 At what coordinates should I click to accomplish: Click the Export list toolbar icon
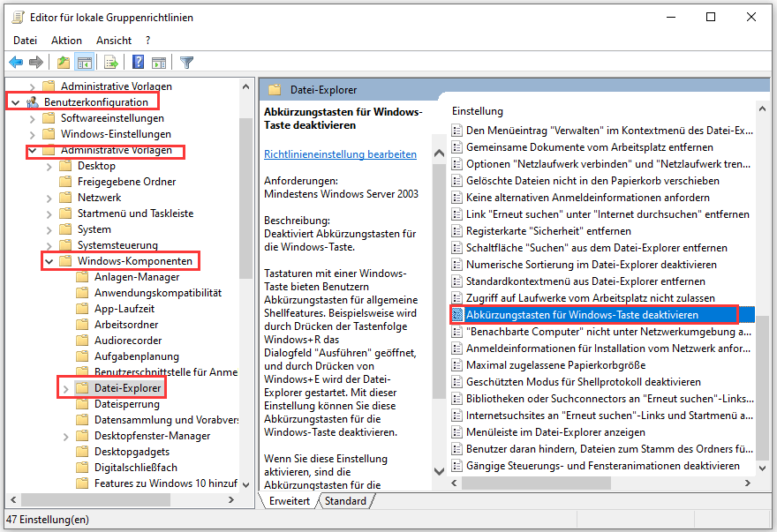(111, 63)
